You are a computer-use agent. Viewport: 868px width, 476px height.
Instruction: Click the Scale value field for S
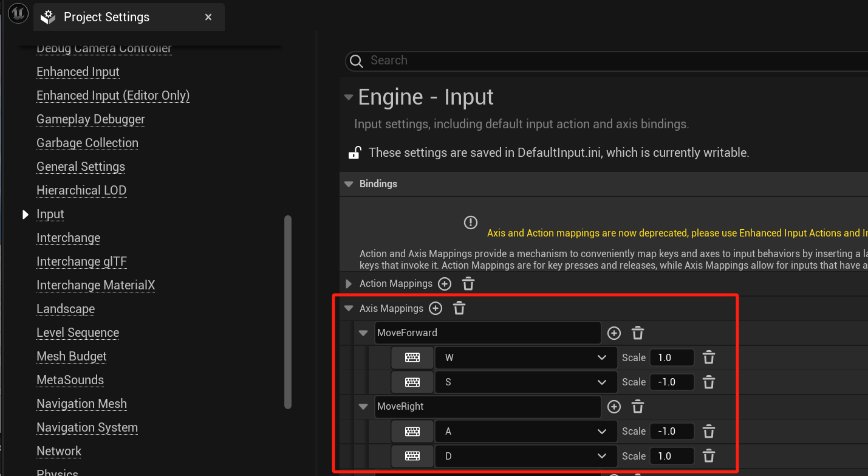point(672,382)
